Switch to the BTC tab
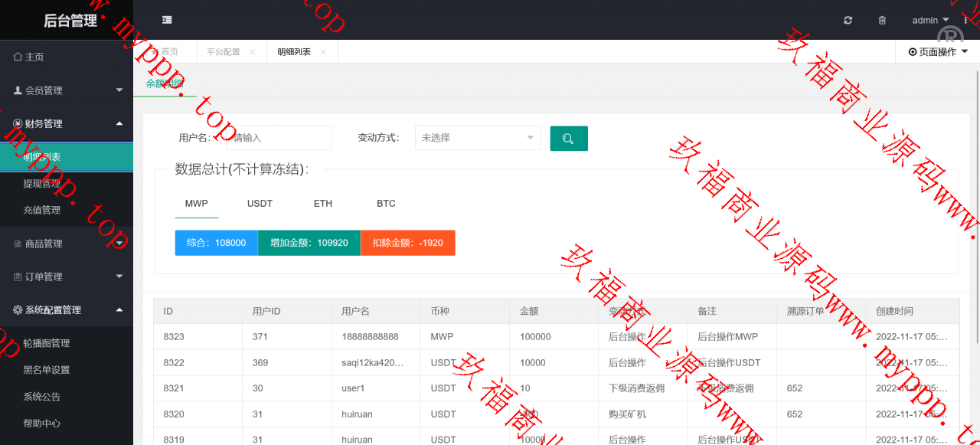This screenshot has width=980, height=445. 386,204
